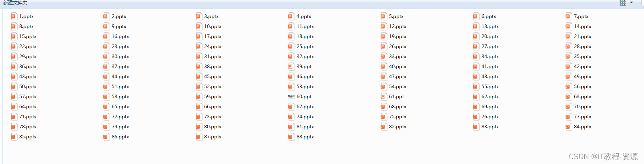Screen dimensions: 644x164
Task: Click file name 51.pptx
Action: pyautogui.click(x=120, y=87)
